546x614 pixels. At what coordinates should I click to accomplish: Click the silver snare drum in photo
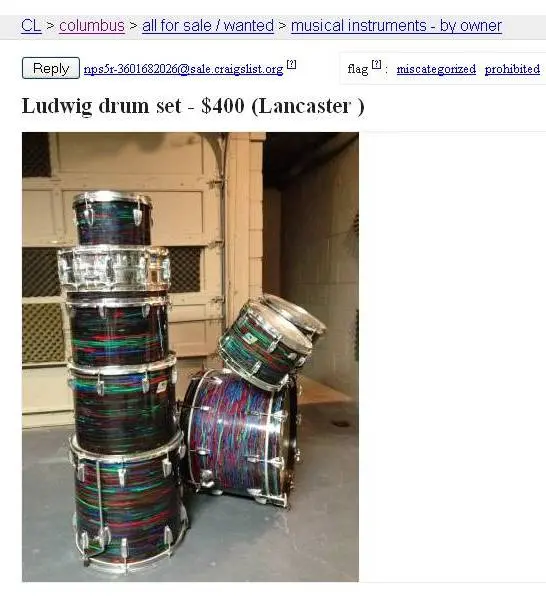[114, 268]
